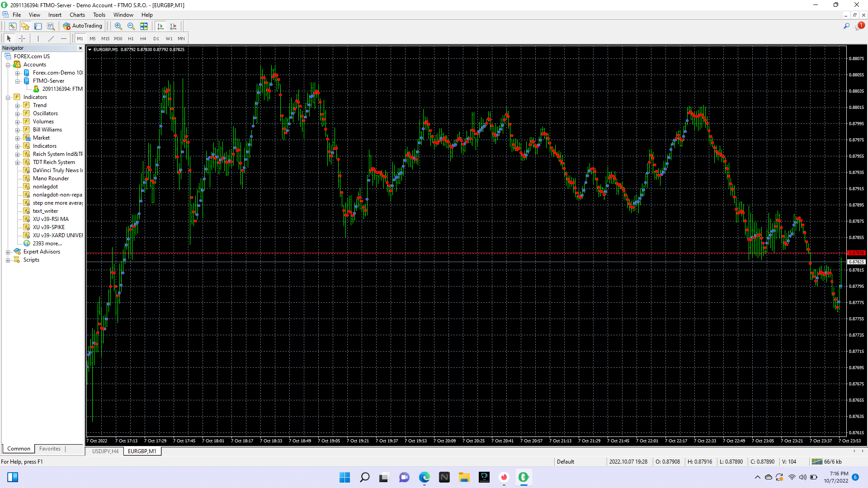Open the Strategy Tester icon

coord(51,26)
